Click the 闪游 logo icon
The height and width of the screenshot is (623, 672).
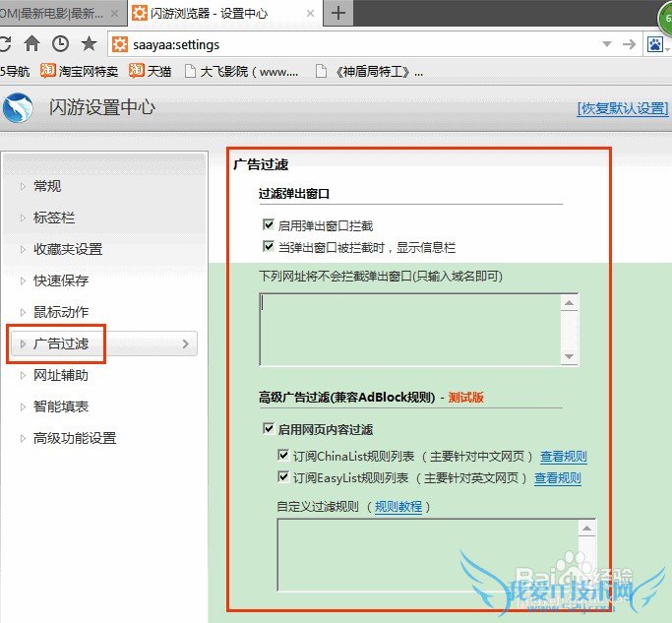[18, 107]
